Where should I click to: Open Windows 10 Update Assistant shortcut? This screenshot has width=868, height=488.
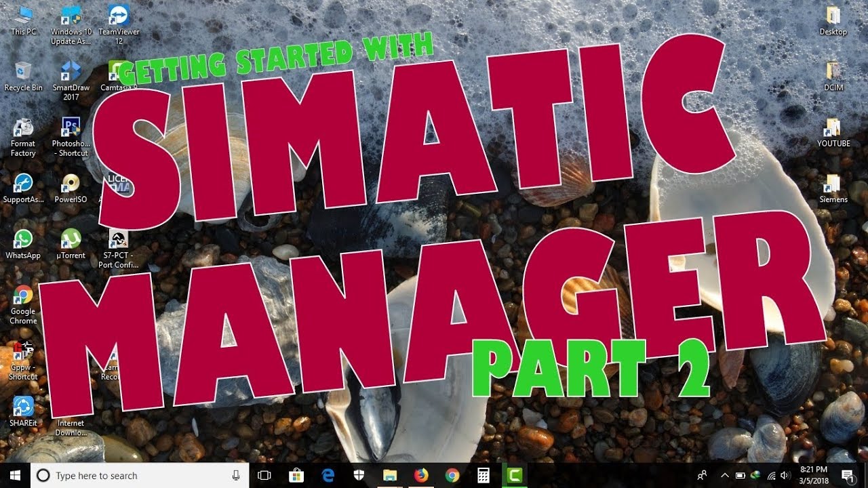71,24
